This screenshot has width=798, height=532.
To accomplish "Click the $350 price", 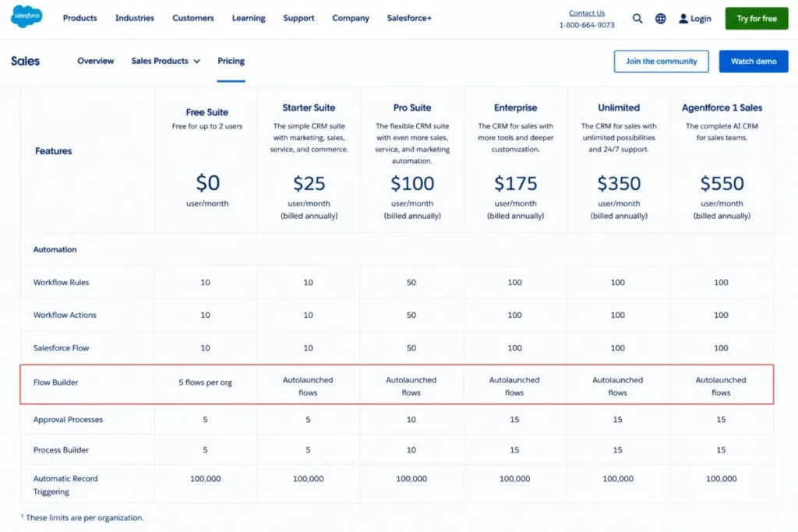I will (618, 183).
